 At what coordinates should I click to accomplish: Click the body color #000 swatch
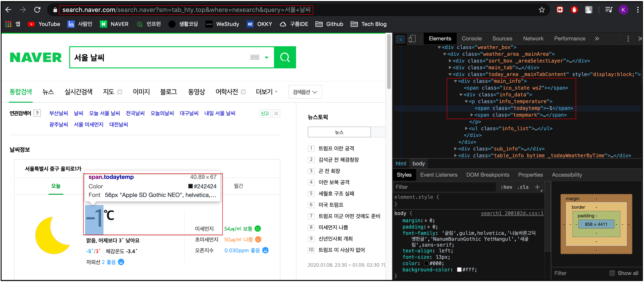tap(426, 263)
